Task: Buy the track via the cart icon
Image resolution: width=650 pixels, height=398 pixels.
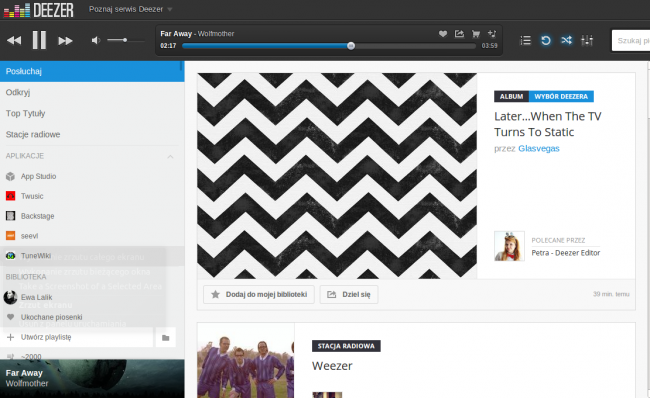Action: coord(475,34)
